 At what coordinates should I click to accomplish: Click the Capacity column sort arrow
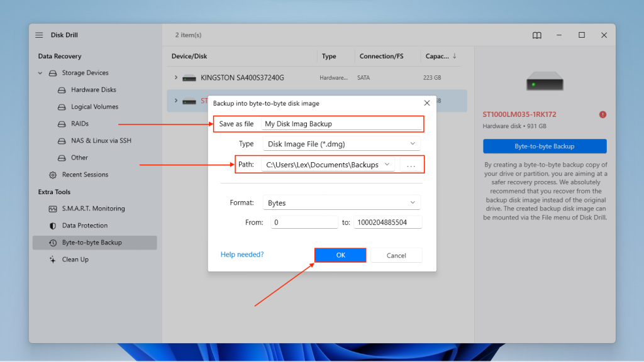(456, 56)
